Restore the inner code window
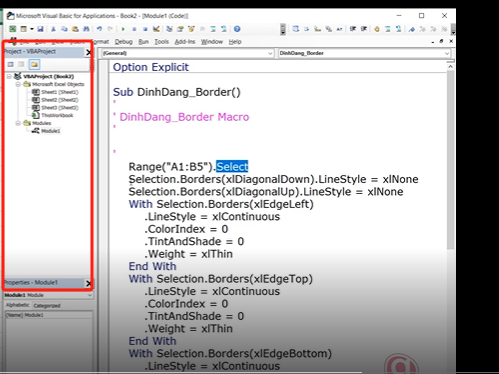This screenshot has height=374, width=499. pyautogui.click(x=441, y=41)
